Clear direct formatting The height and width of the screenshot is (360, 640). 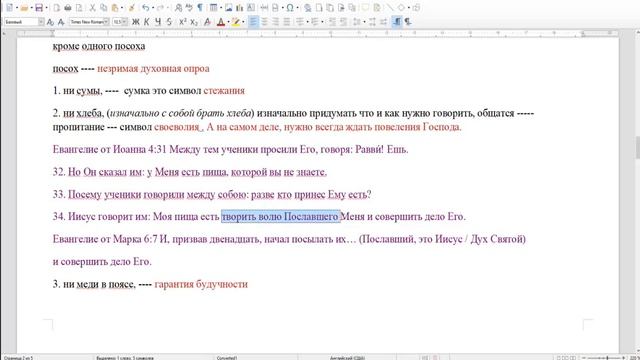[x=207, y=22]
